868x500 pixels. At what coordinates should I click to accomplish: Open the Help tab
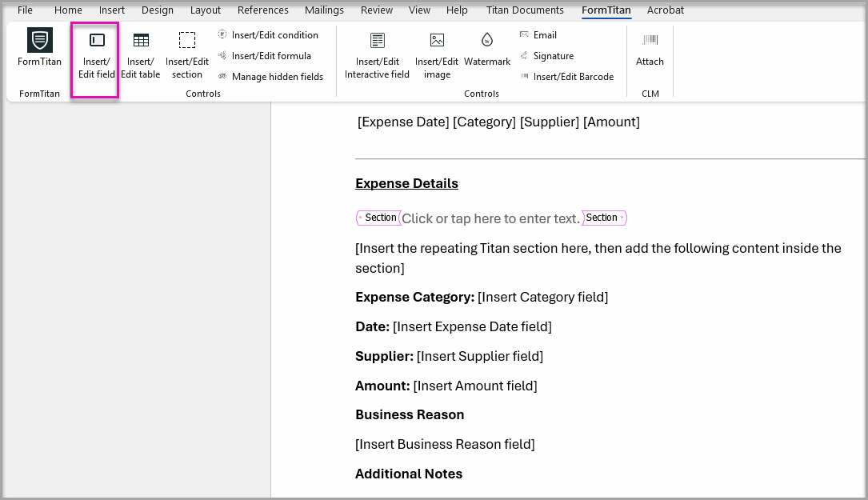(x=457, y=10)
